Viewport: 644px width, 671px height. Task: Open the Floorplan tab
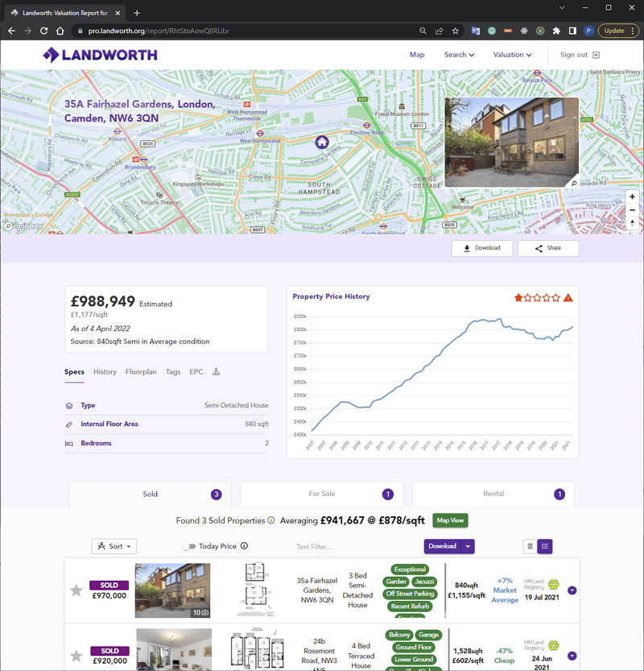(x=141, y=372)
